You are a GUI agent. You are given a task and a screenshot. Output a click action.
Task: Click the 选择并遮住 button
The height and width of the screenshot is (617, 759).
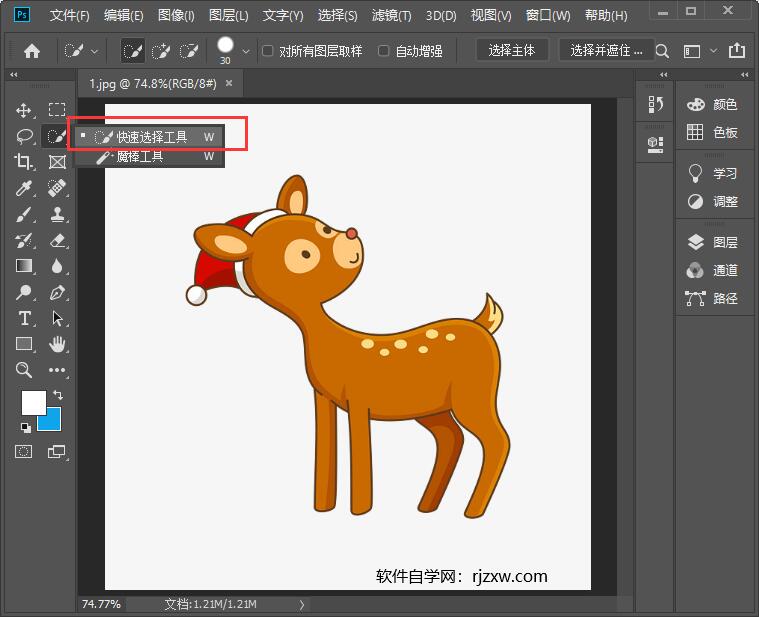tap(607, 50)
